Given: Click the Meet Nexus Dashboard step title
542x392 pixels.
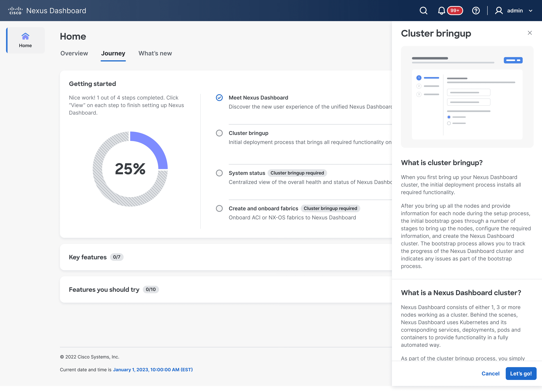Looking at the screenshot, I should coord(258,98).
